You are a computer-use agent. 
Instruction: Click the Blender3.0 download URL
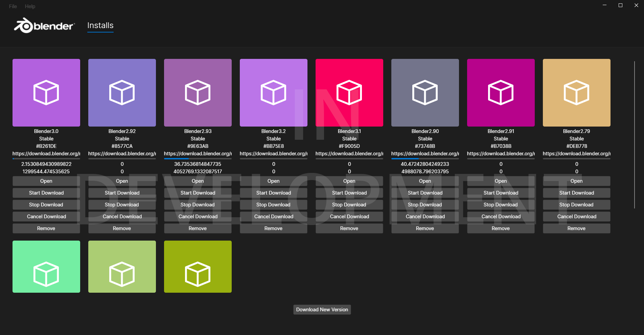tap(46, 154)
